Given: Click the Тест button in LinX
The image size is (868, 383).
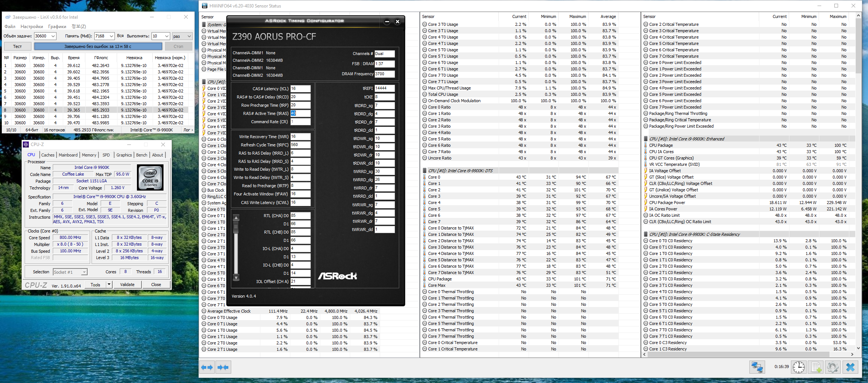Looking at the screenshot, I should tap(18, 46).
